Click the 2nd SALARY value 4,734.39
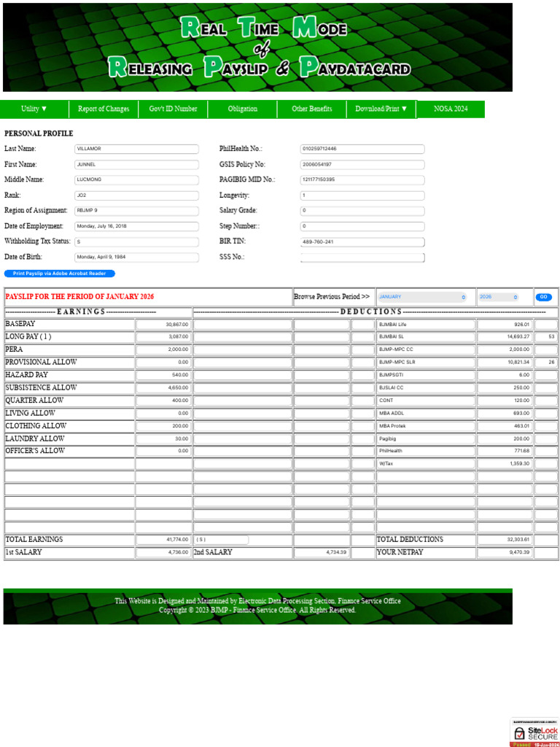Image resolution: width=560 pixels, height=747 pixels. click(322, 553)
